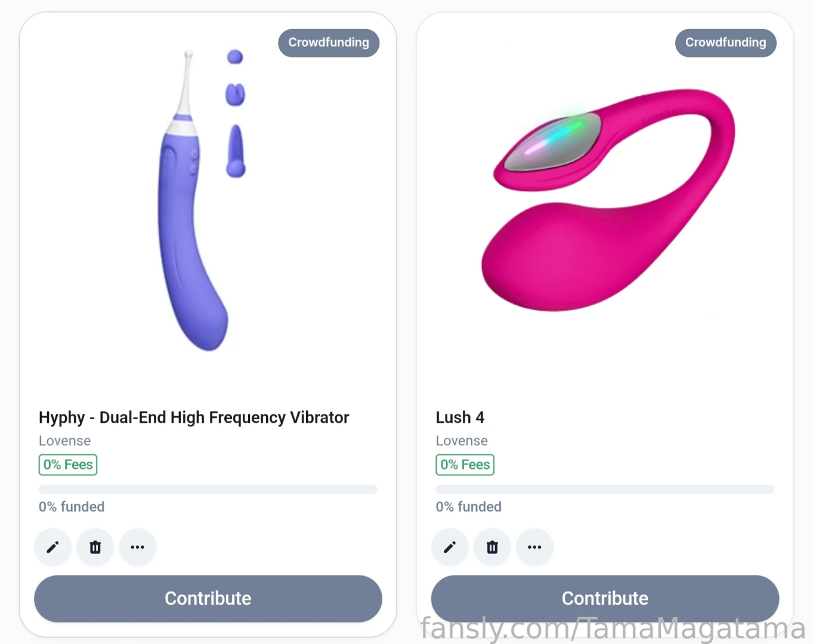Open the Lush 4 title link
The height and width of the screenshot is (644, 813).
point(460,417)
